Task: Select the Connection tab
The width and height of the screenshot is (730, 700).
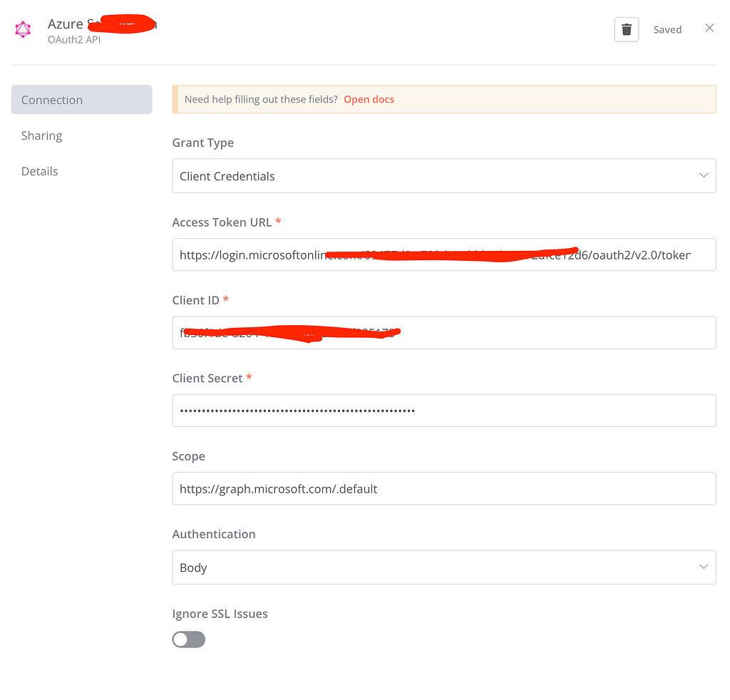Action: [x=51, y=99]
